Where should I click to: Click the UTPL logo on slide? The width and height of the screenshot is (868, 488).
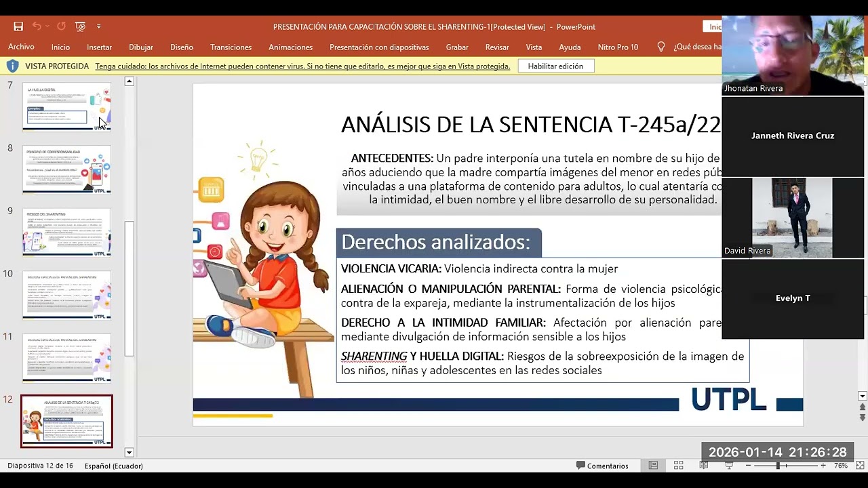728,399
